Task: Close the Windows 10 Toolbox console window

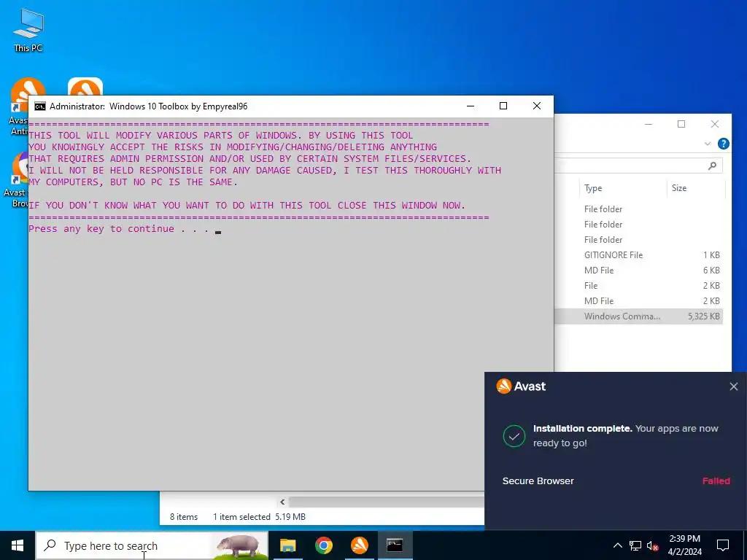Action: click(537, 106)
